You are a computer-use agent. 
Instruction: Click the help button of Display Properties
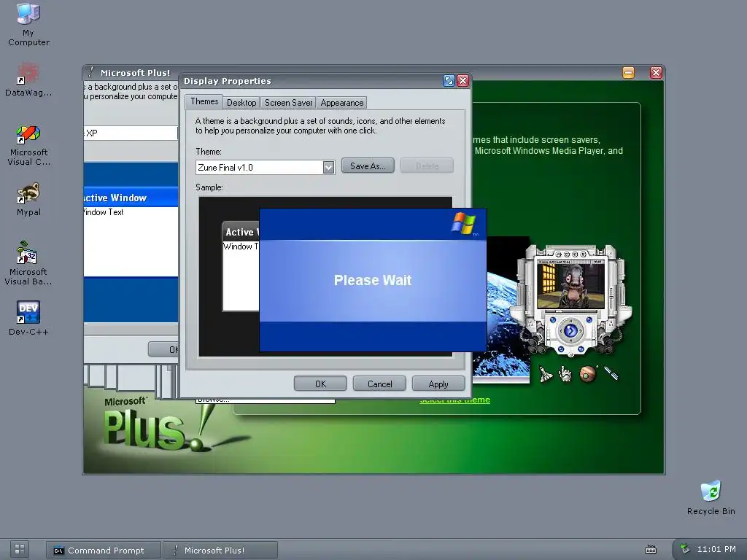tap(449, 80)
